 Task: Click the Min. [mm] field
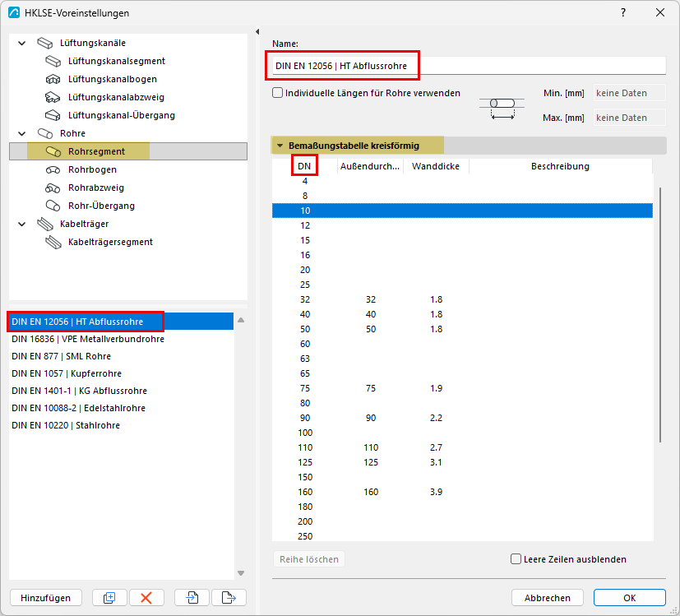pyautogui.click(x=629, y=93)
